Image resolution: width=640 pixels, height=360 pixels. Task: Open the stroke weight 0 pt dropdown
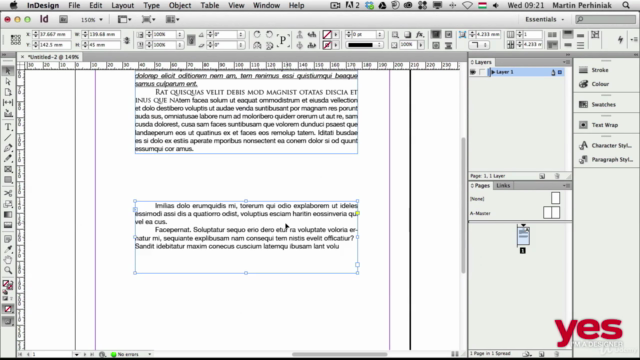380,35
